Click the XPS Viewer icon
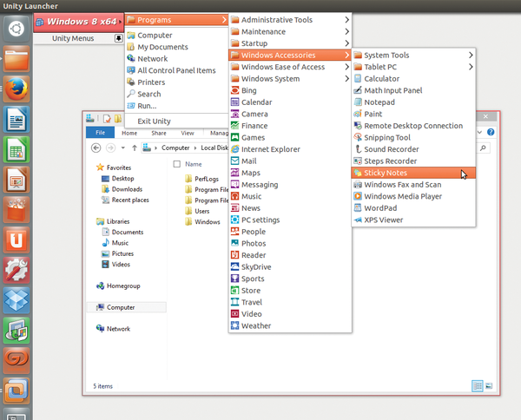This screenshot has height=420, width=521. coord(358,220)
